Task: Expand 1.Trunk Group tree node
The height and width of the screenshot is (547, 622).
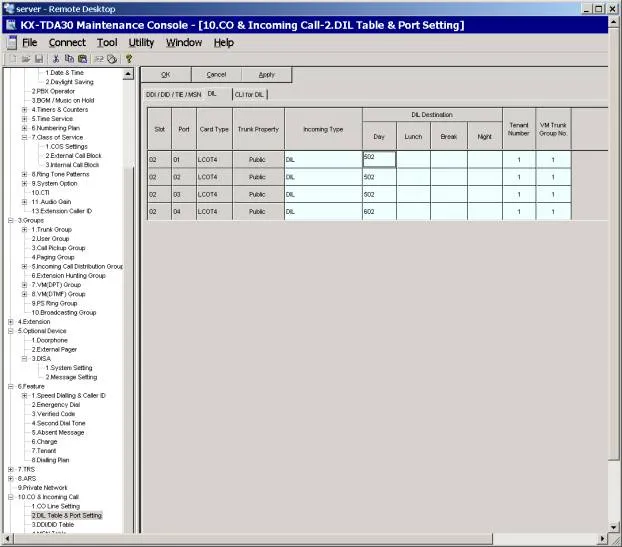Action: tap(24, 229)
